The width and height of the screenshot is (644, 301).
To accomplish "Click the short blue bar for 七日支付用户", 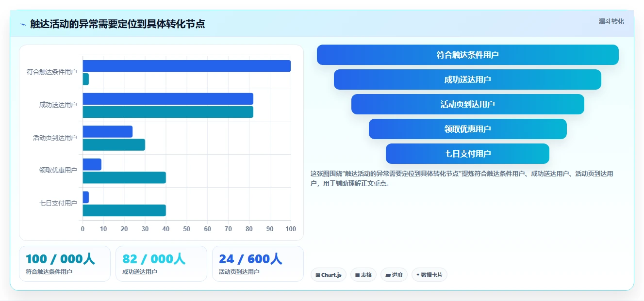I will 86,197.
